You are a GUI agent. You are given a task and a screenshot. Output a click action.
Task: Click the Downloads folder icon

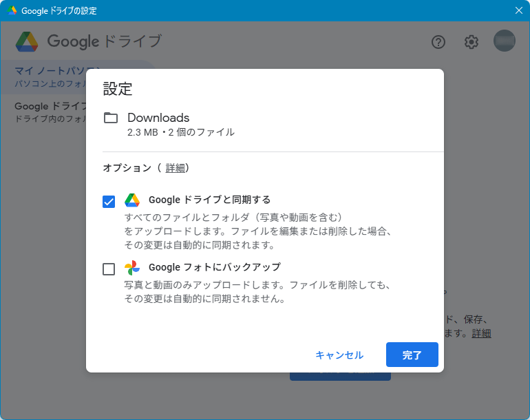111,118
